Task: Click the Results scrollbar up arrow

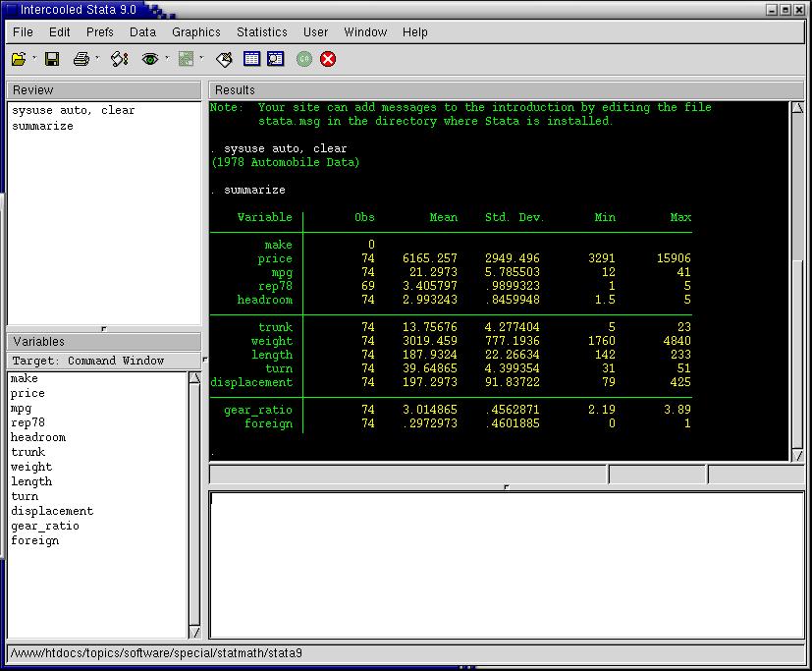Action: (797, 108)
